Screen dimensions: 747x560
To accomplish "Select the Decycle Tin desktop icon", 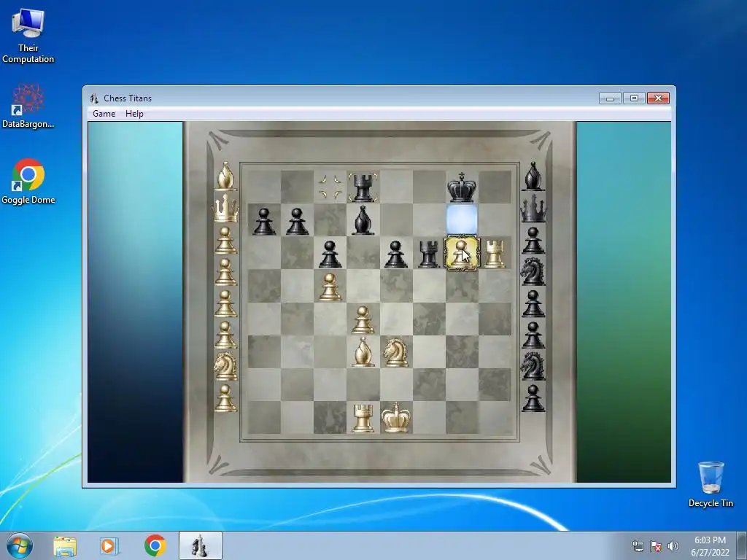I will pos(711,484).
